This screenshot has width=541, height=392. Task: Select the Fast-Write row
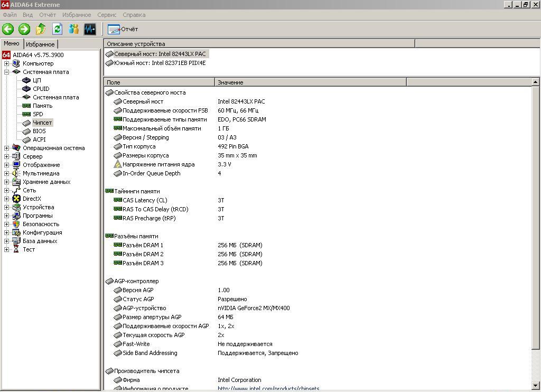click(136, 344)
